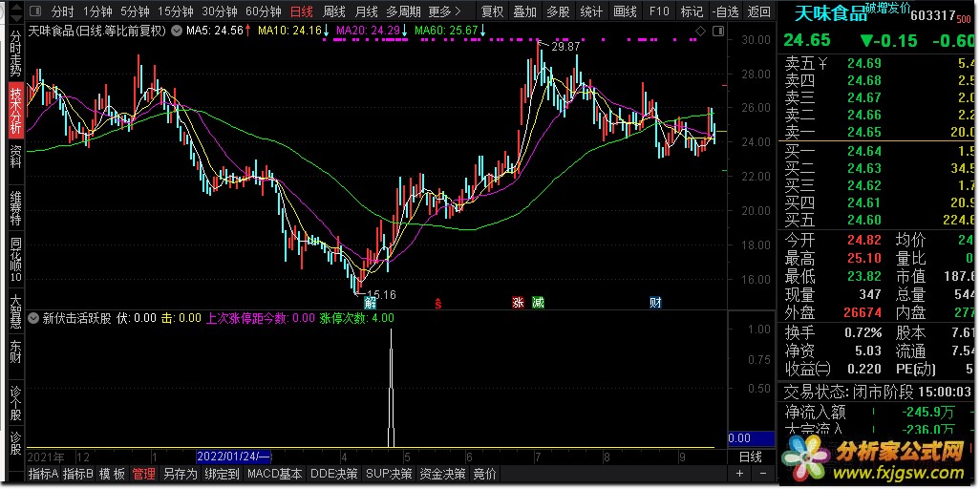Click the 复权 toolbar button
This screenshot has height=489, width=980.
[x=492, y=11]
